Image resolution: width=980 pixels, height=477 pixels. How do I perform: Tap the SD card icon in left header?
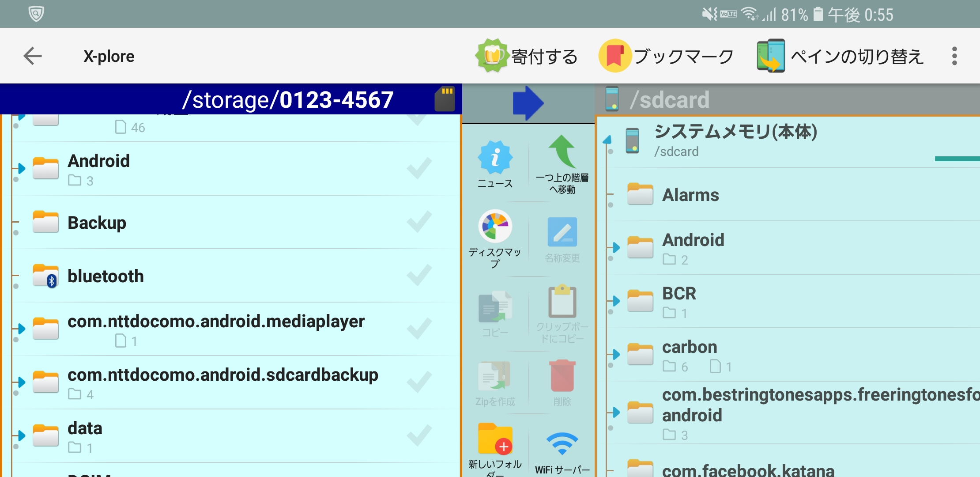coord(445,98)
